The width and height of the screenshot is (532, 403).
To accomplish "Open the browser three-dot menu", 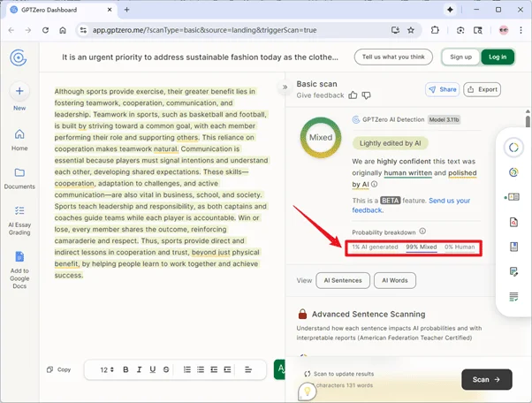I will pos(521,30).
